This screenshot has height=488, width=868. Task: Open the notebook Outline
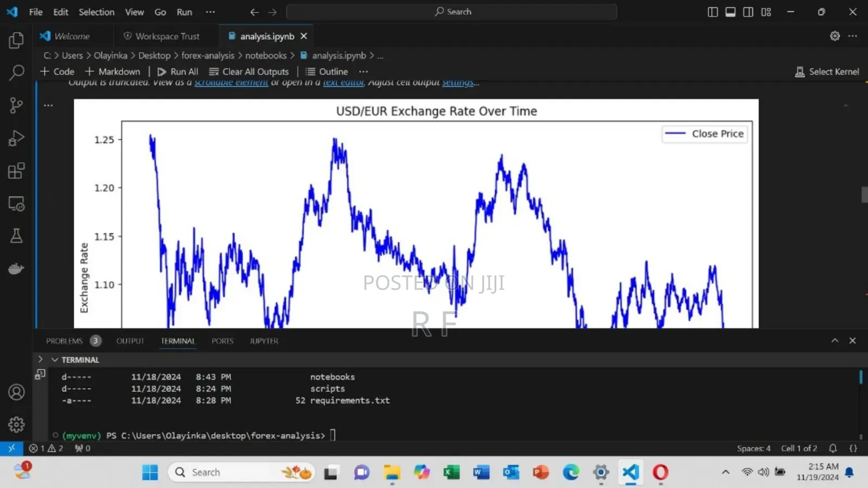327,71
